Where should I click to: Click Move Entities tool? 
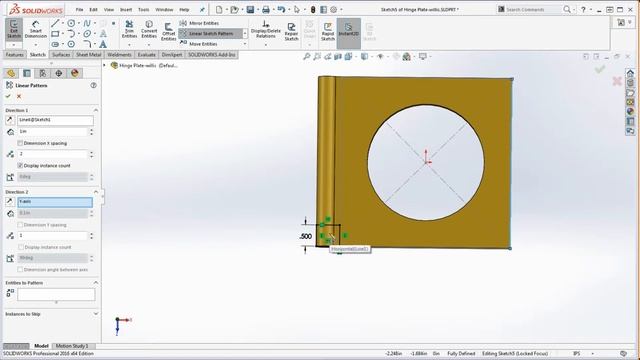point(199,44)
